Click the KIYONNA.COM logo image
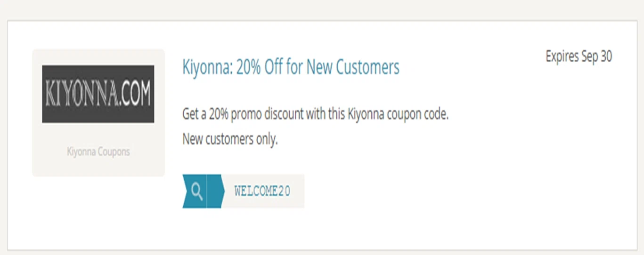The image size is (644, 255). coord(98,94)
